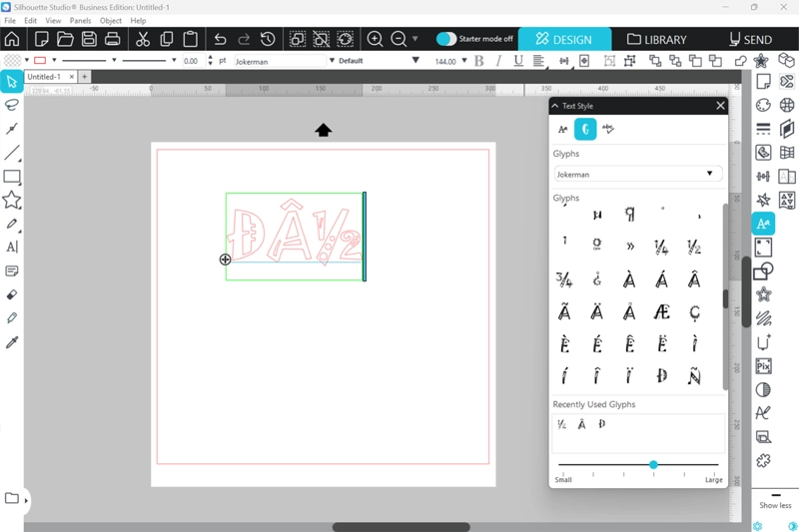Collapse the Text Style panel header
The height and width of the screenshot is (532, 799).
tap(555, 106)
